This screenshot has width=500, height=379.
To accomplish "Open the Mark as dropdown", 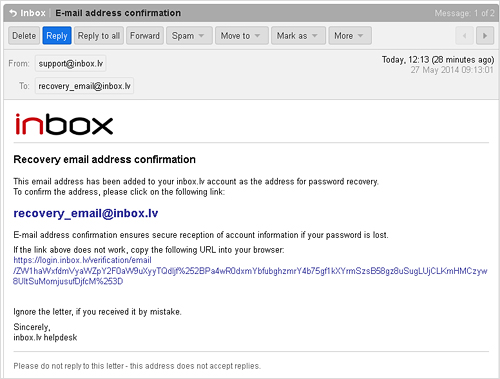I will tap(298, 36).
